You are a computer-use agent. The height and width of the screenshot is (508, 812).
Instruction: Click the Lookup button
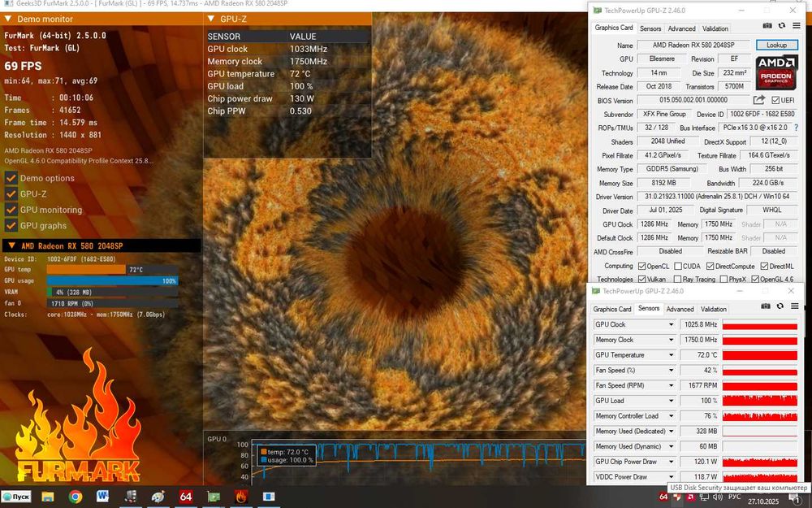776,45
